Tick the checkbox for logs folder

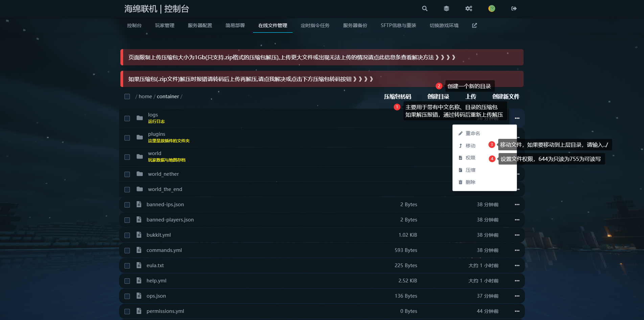point(127,119)
